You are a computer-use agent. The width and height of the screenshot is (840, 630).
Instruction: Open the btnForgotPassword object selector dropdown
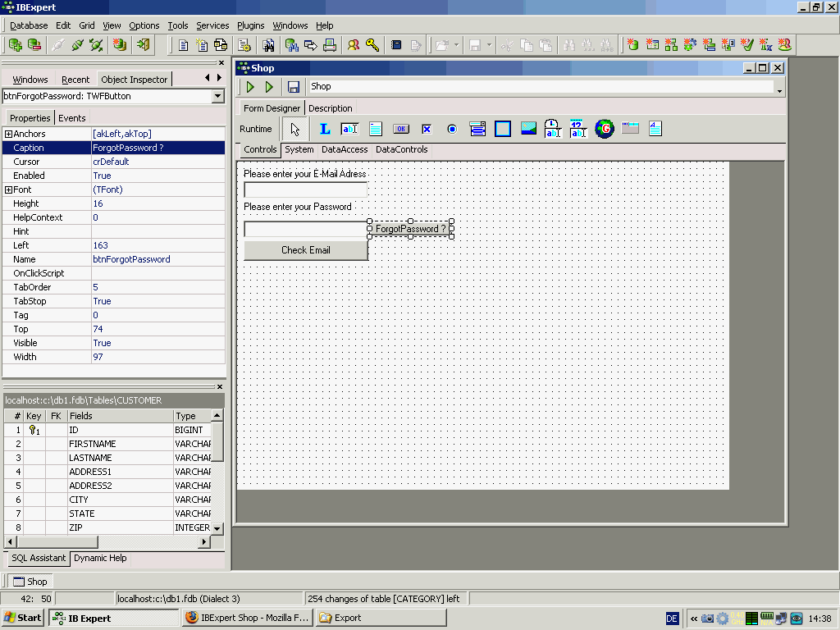pyautogui.click(x=217, y=97)
